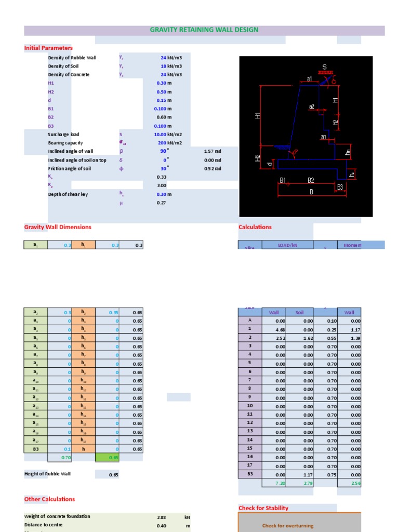Click the 'Surcharge load' label
Screen dimensions: 399x532
pyautogui.click(x=63, y=135)
